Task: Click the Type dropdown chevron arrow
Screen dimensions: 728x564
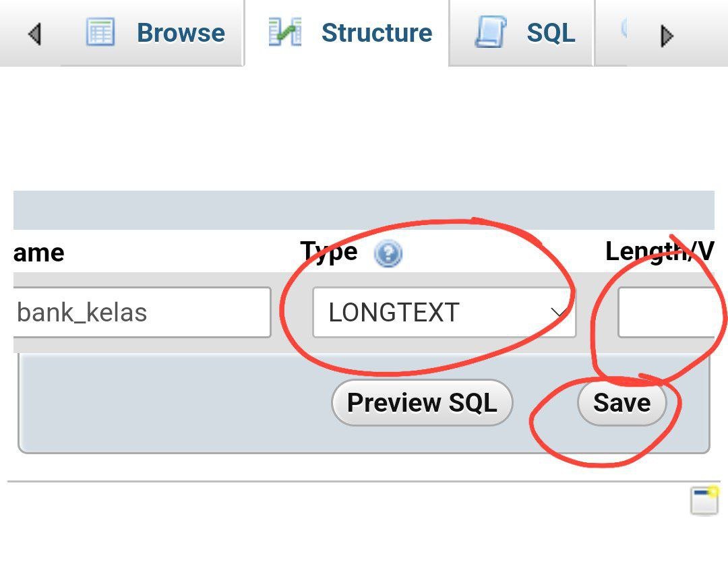Action: [558, 313]
